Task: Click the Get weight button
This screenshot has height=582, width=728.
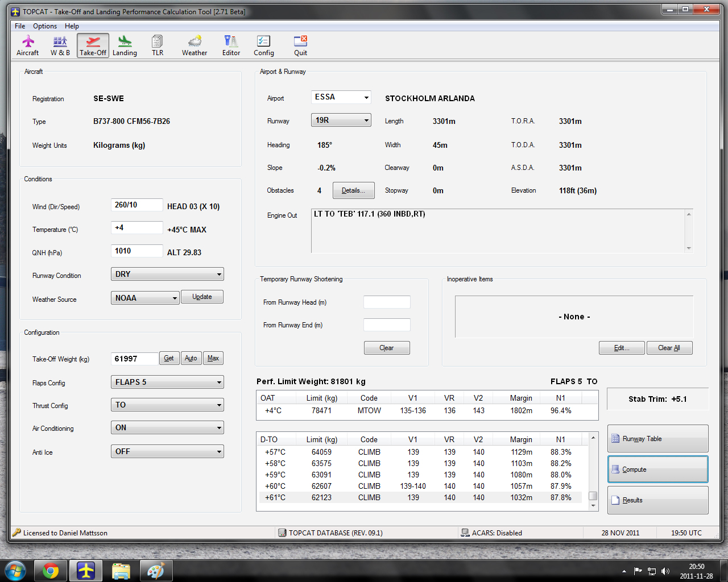Action: [x=169, y=358]
